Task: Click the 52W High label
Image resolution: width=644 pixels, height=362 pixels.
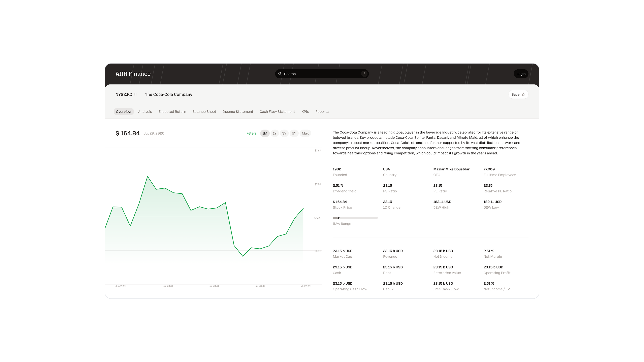Action: click(441, 207)
